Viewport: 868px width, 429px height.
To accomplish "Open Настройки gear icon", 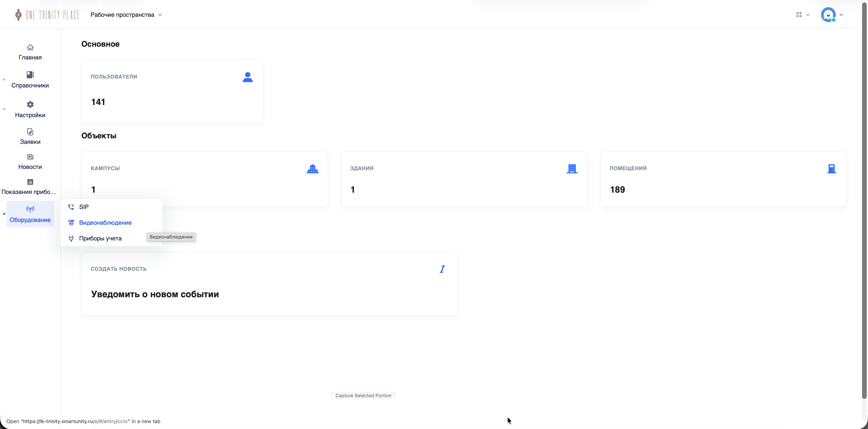I will pyautogui.click(x=30, y=104).
